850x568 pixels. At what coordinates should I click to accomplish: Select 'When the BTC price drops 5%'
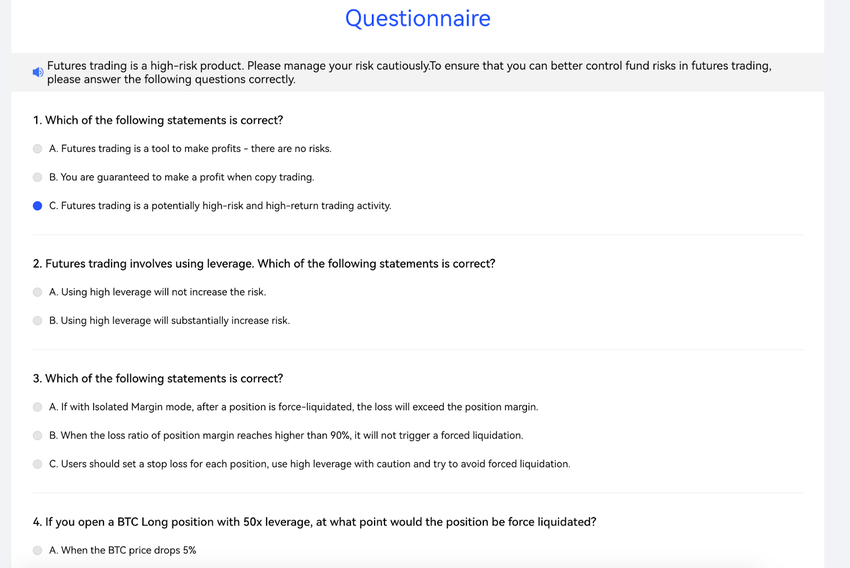(37, 551)
